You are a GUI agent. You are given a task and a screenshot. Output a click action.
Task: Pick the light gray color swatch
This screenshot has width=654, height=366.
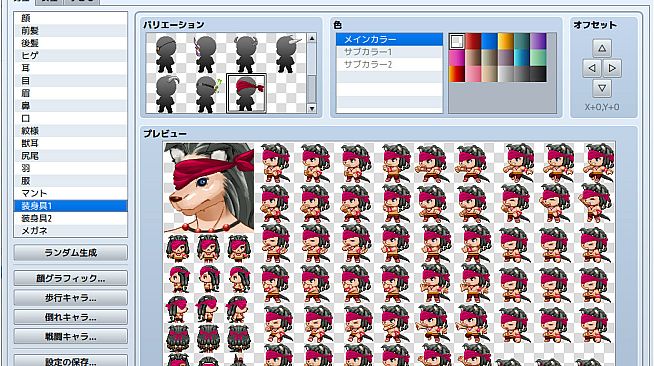point(506,74)
